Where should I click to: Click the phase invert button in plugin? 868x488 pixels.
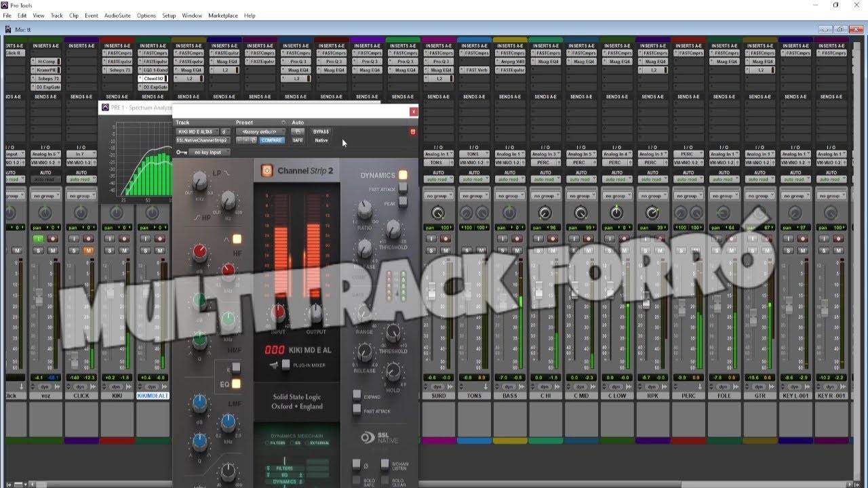coord(357,464)
